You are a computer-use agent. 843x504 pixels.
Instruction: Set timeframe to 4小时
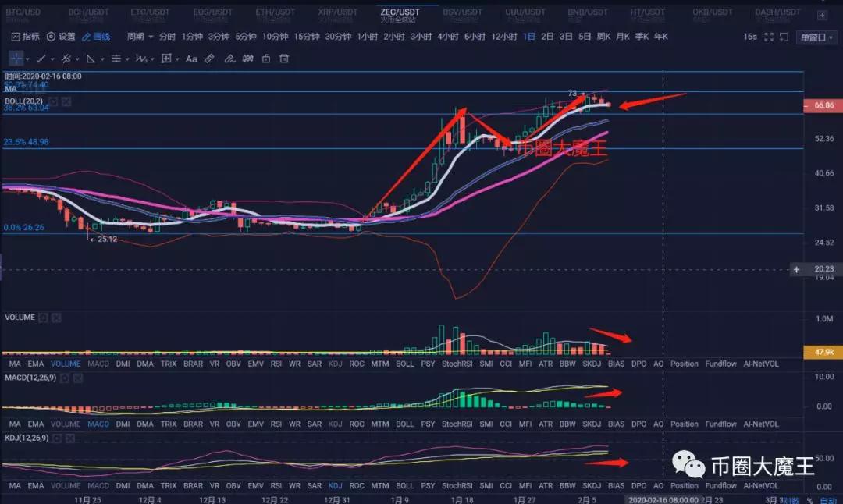coord(448,37)
